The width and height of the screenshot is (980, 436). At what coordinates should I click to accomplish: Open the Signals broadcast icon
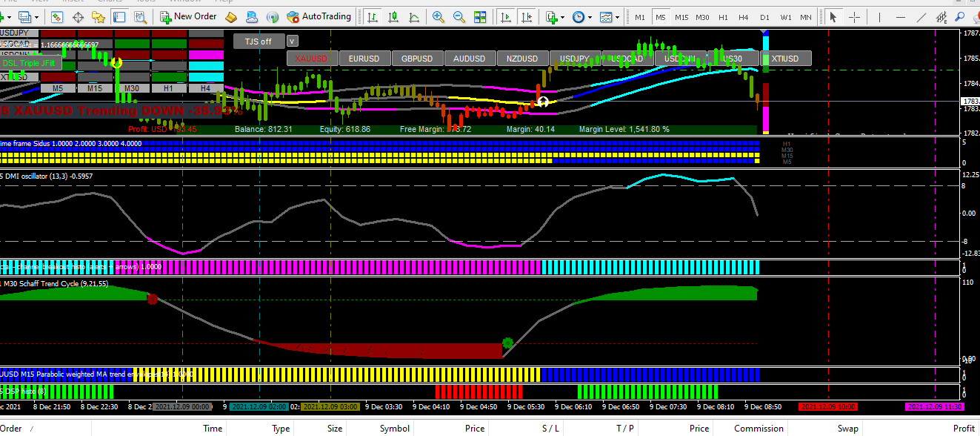[x=272, y=16]
